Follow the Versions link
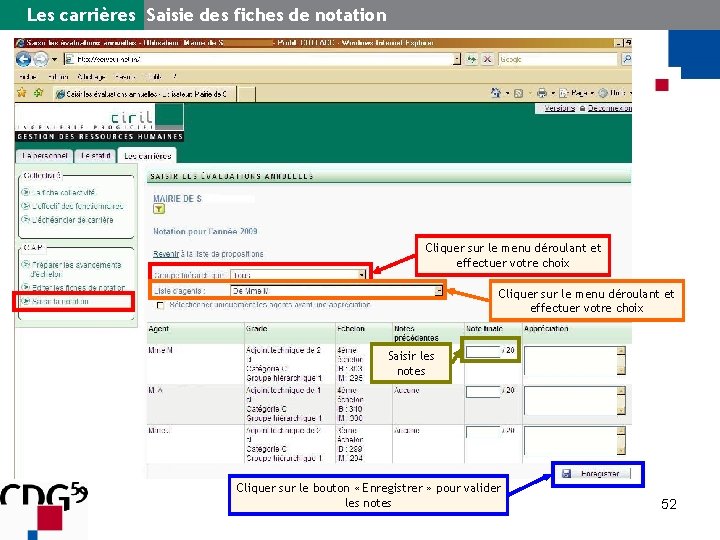The width and height of the screenshot is (720, 540). pyautogui.click(x=559, y=108)
